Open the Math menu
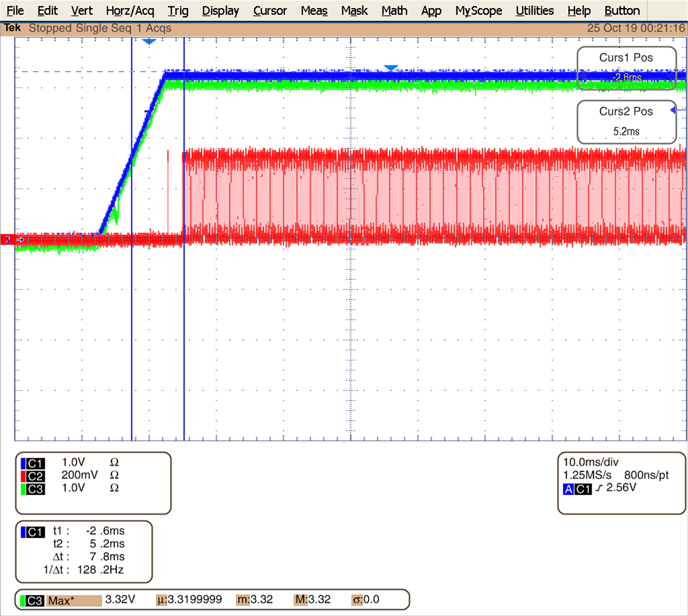This screenshot has width=688, height=616. pos(394,10)
